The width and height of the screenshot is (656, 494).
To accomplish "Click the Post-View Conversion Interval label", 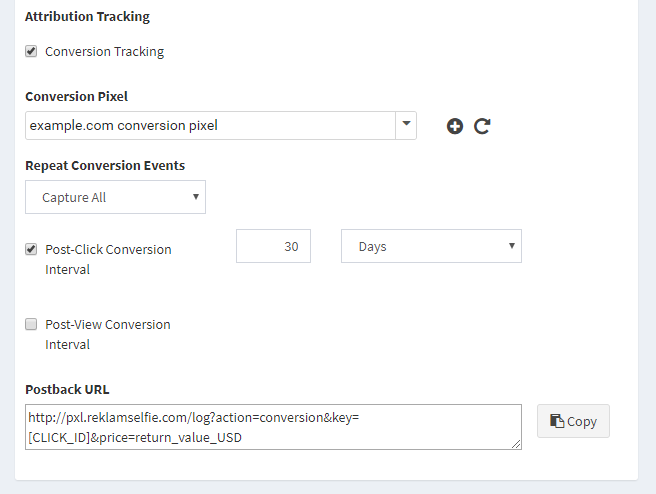I will (x=108, y=334).
